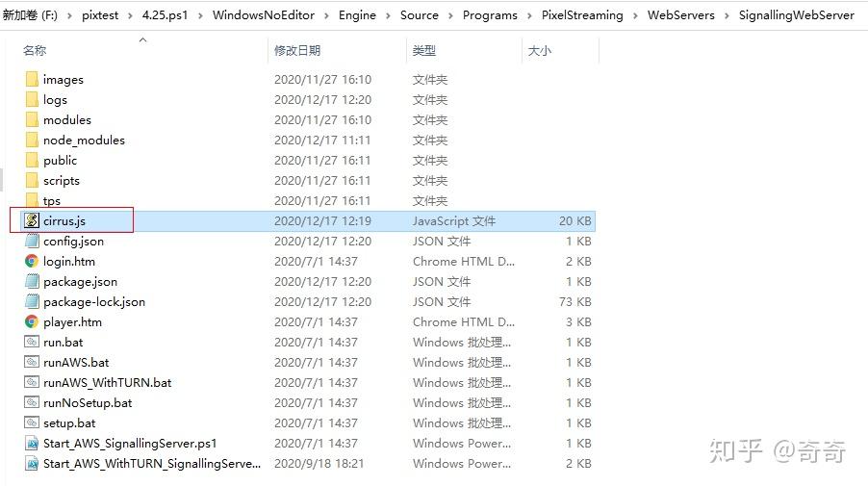
Task: Open the breadcrumb chevron after Programs
Action: click(530, 15)
